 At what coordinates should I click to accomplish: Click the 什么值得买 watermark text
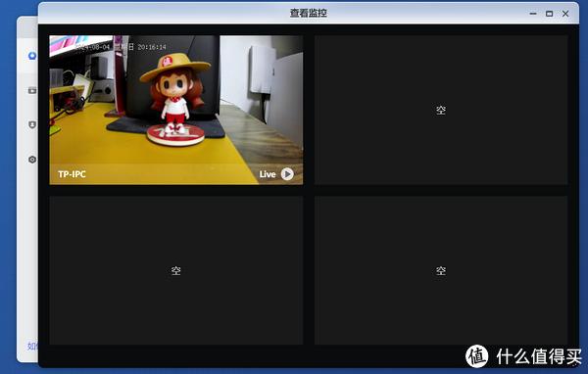pos(539,356)
